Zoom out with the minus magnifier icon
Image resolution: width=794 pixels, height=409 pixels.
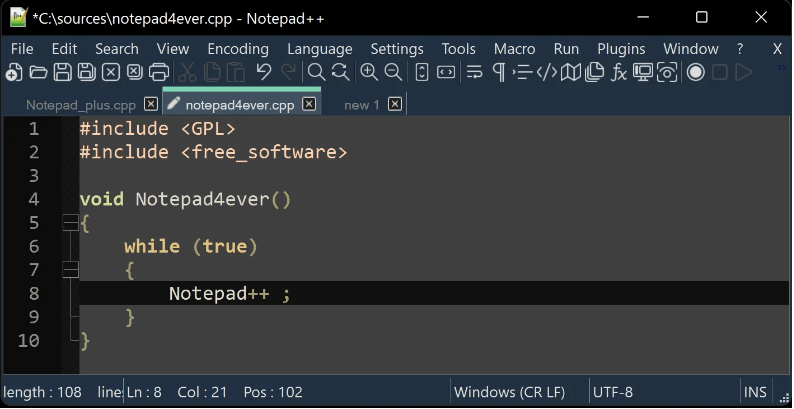click(x=393, y=72)
